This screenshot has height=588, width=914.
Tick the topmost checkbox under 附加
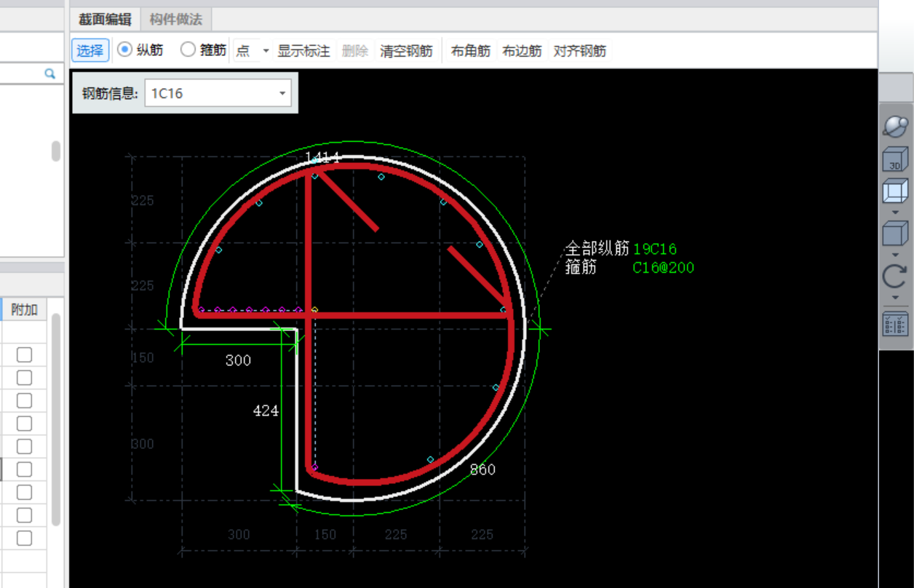pyautogui.click(x=25, y=354)
